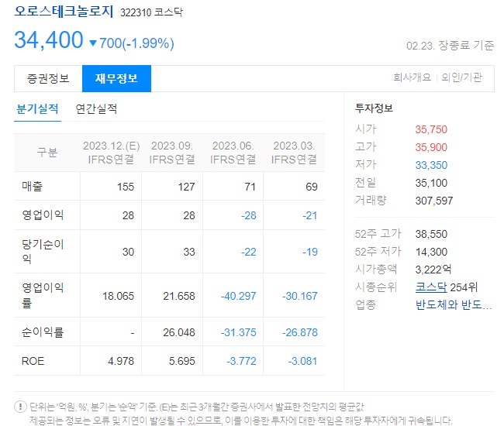This screenshot has height=426, width=504.
Task: Click the 순이익률 row label
Action: pyautogui.click(x=43, y=332)
